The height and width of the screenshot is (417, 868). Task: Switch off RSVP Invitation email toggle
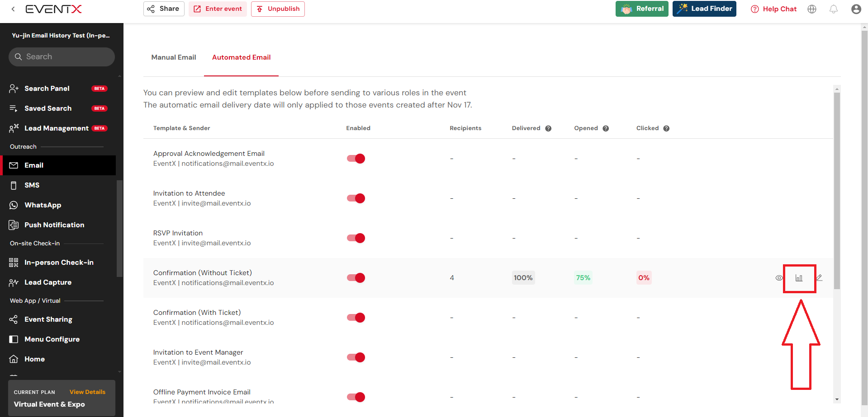pos(356,238)
